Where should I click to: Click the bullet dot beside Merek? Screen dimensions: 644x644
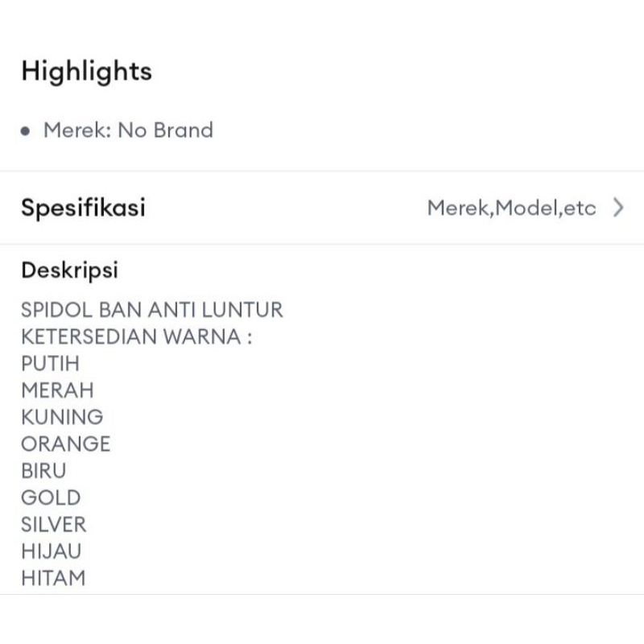pos(27,130)
